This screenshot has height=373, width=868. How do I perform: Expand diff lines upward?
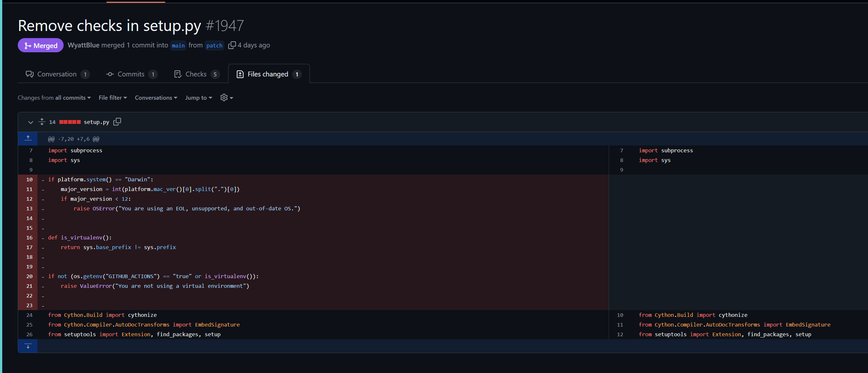pyautogui.click(x=28, y=138)
